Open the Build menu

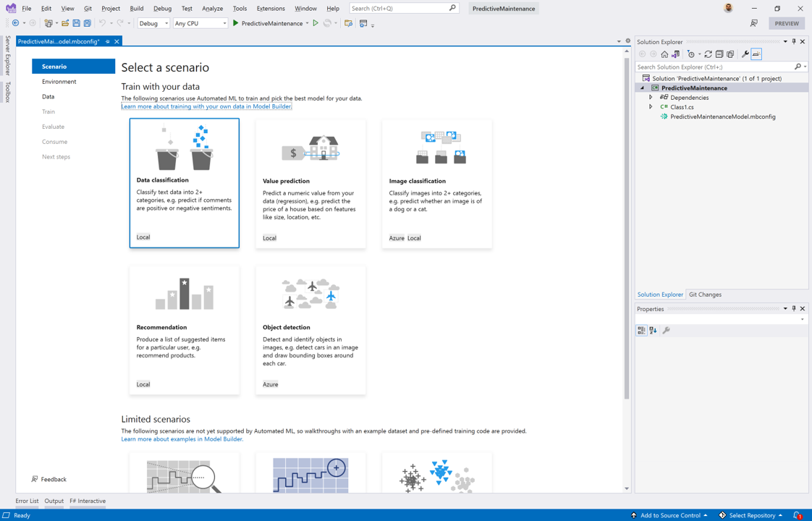tap(137, 8)
